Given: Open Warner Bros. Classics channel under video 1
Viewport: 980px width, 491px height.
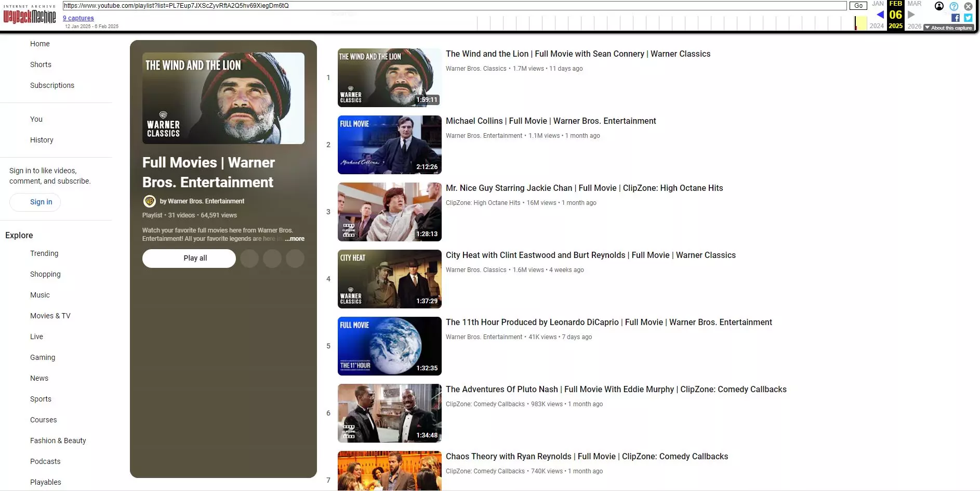Looking at the screenshot, I should click(476, 69).
